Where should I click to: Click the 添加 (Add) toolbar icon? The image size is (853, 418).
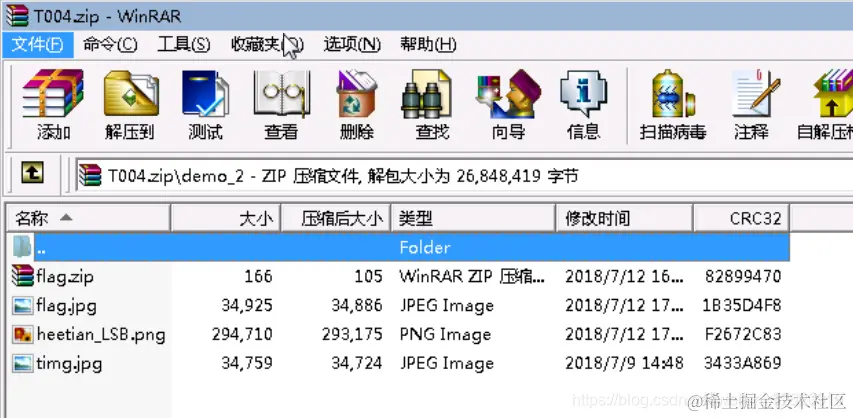53,94
